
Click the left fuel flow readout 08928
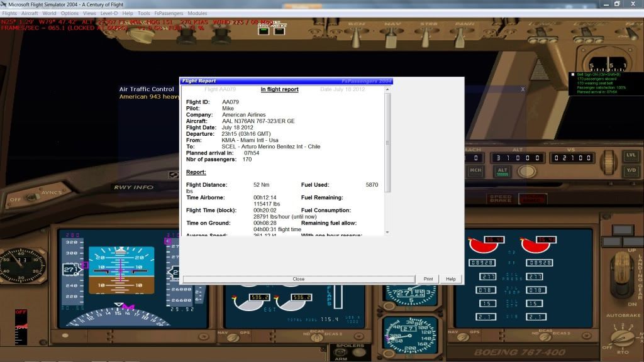coord(482,263)
